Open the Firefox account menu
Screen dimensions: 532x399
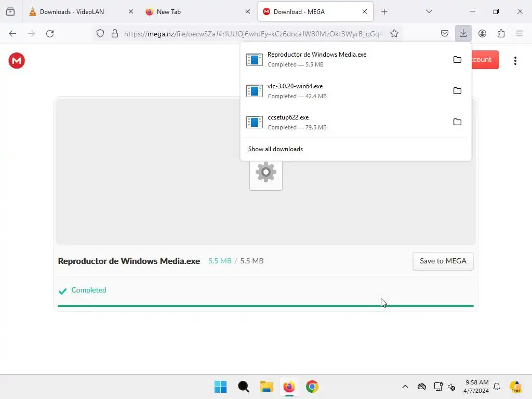[x=482, y=34]
